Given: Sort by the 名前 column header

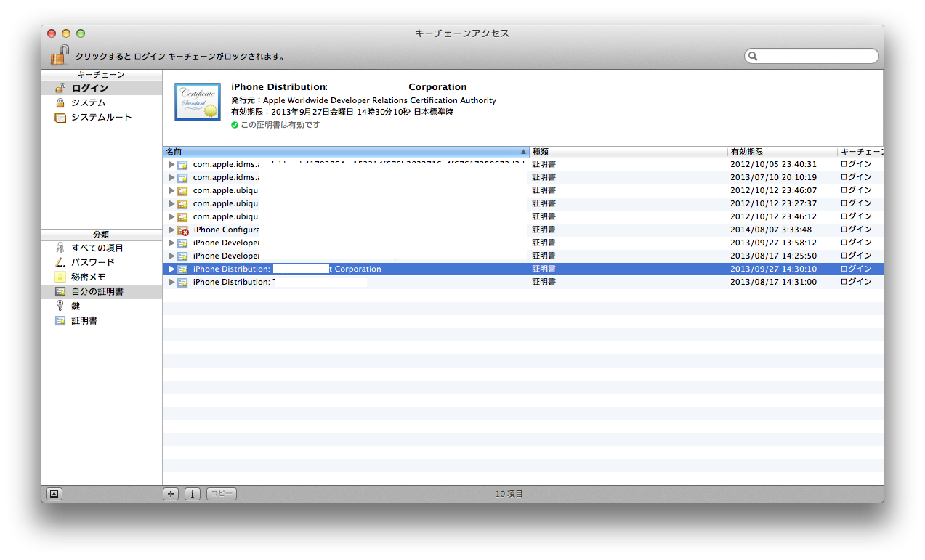Looking at the screenshot, I should pyautogui.click(x=346, y=152).
